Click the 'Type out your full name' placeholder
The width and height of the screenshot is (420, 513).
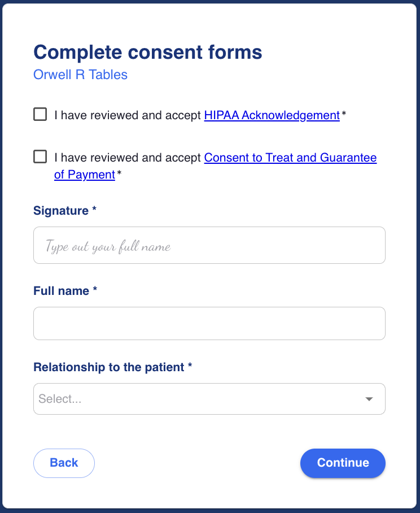click(108, 246)
